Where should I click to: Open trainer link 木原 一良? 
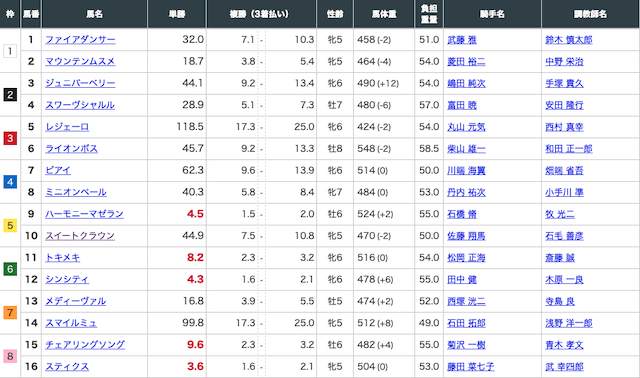pyautogui.click(x=564, y=280)
